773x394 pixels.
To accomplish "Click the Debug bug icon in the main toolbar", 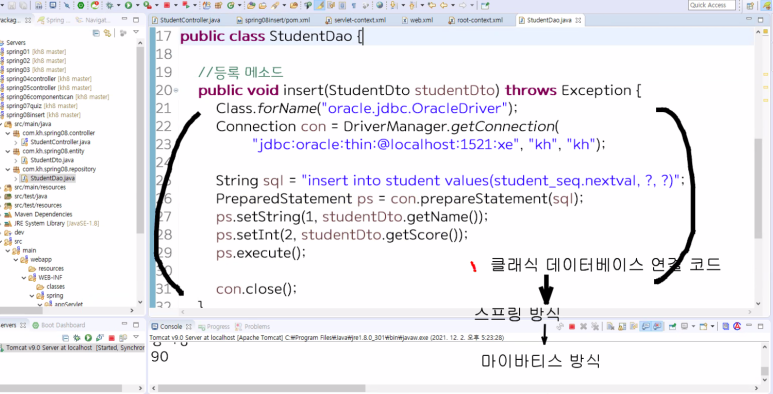I will 109,5.
